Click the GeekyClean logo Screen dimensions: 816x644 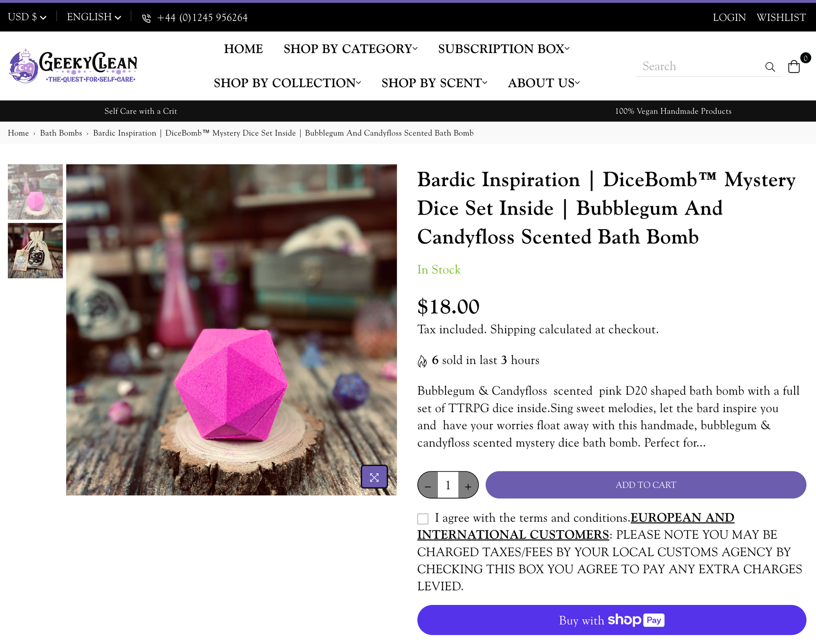(x=73, y=66)
